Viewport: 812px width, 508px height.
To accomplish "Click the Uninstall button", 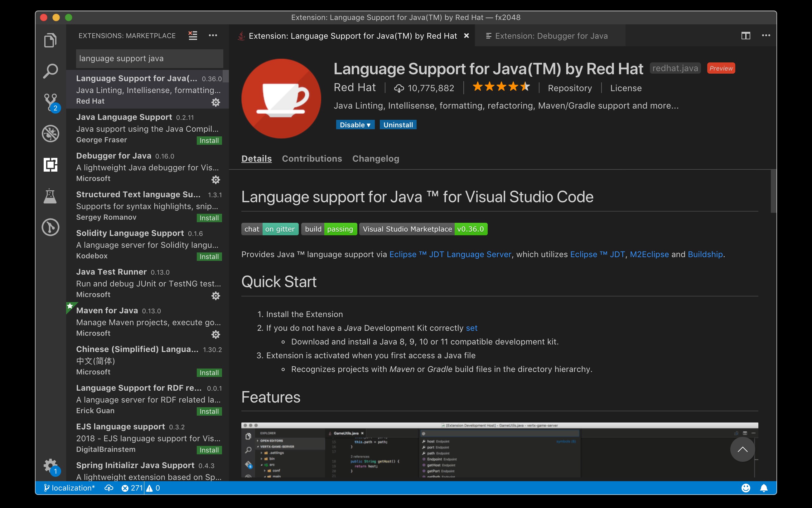I will [398, 125].
